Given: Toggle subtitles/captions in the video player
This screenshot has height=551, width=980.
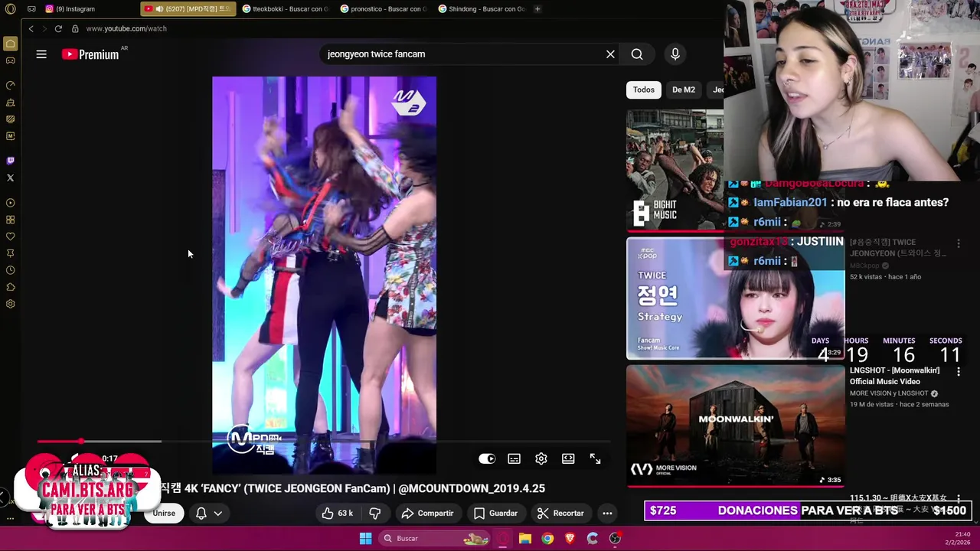Looking at the screenshot, I should pos(514,458).
